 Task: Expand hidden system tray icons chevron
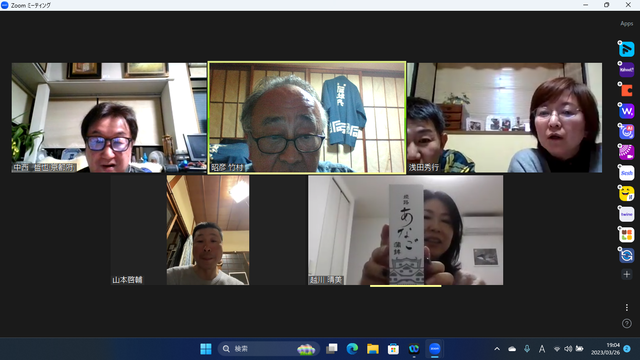(x=497, y=349)
